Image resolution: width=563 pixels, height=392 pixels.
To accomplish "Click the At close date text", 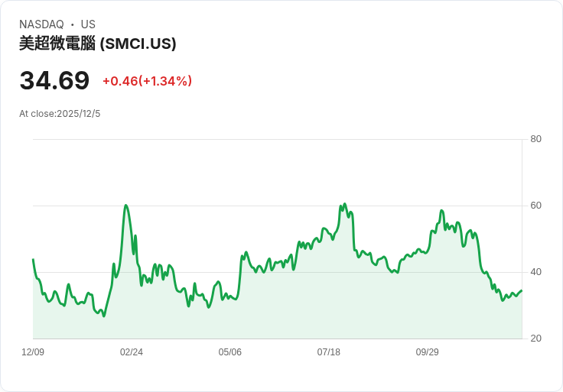I will tap(60, 114).
